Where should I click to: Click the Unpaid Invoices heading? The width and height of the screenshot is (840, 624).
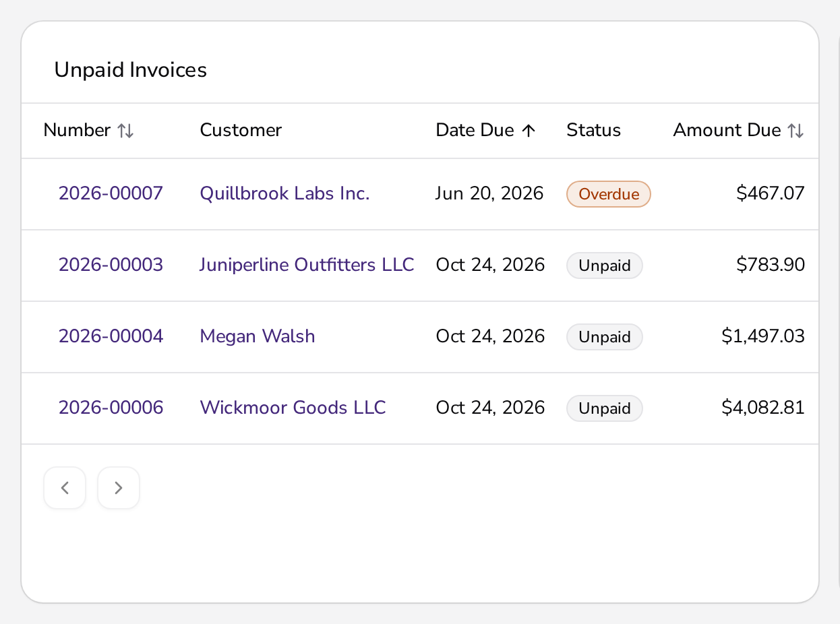[131, 70]
